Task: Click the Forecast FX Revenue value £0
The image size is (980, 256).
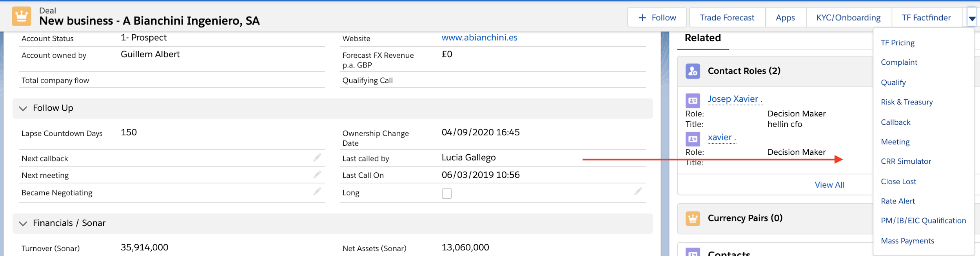Action: tap(447, 55)
